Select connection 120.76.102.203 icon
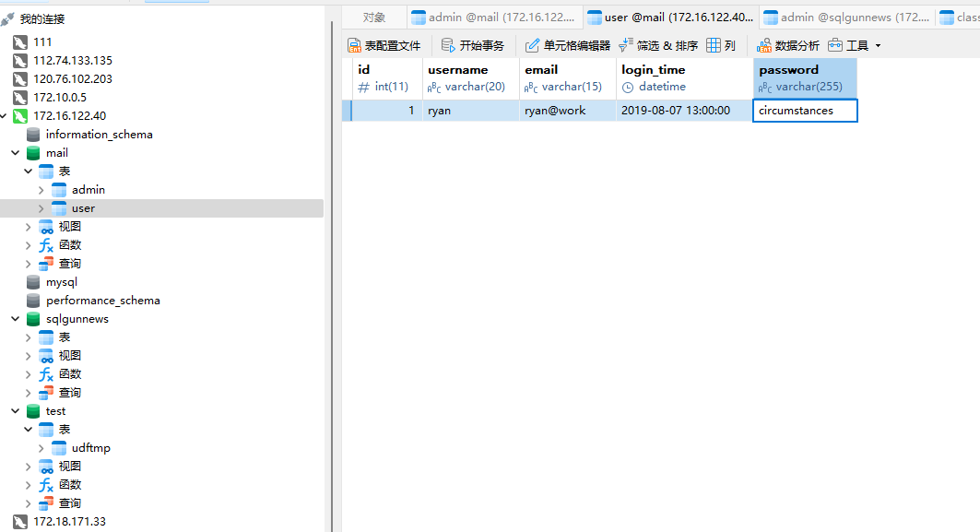The height and width of the screenshot is (532, 980). [20, 78]
